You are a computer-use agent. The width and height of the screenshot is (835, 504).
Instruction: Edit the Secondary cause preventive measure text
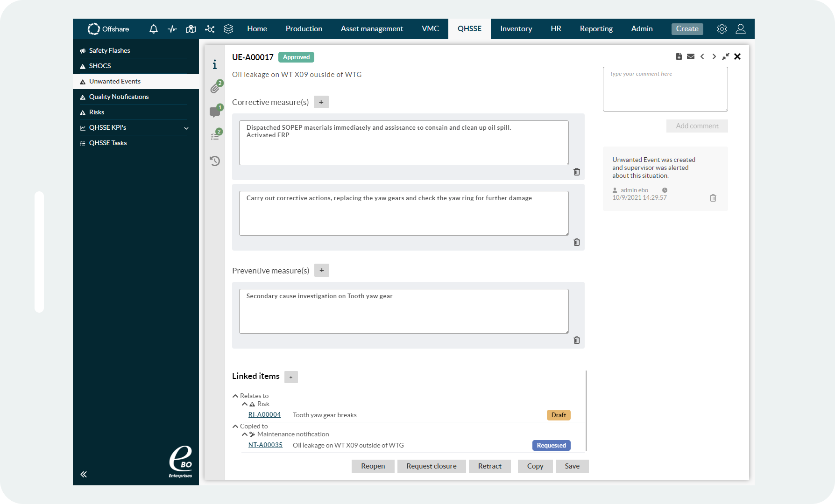(404, 311)
